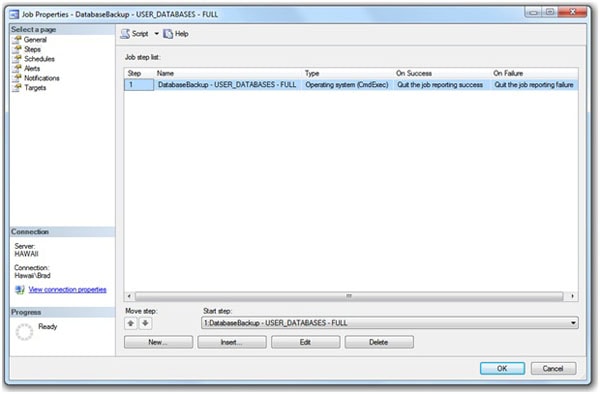The height and width of the screenshot is (394, 600).
Task: Move step up with the up arrow
Action: click(x=130, y=323)
